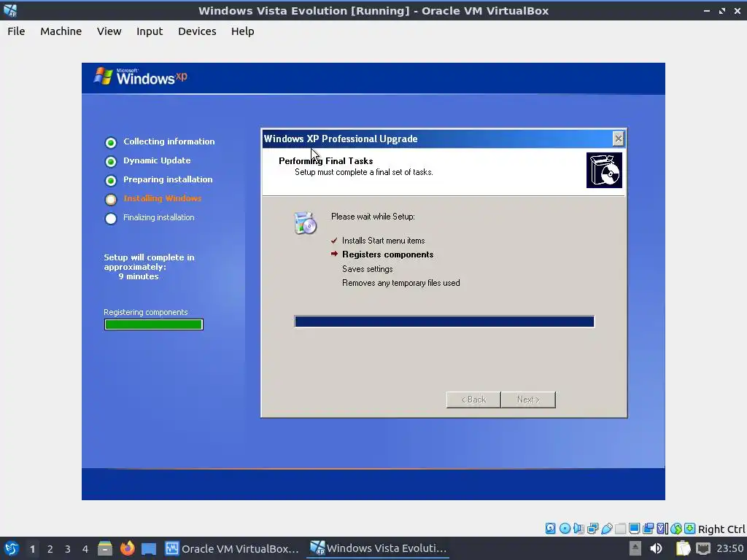Click the 23:50 clock

click(729, 548)
